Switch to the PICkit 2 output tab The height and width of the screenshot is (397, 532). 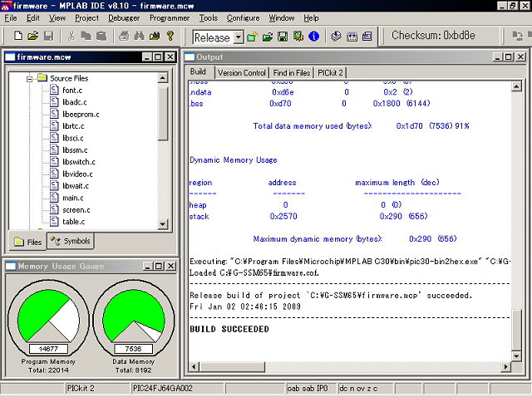point(331,73)
